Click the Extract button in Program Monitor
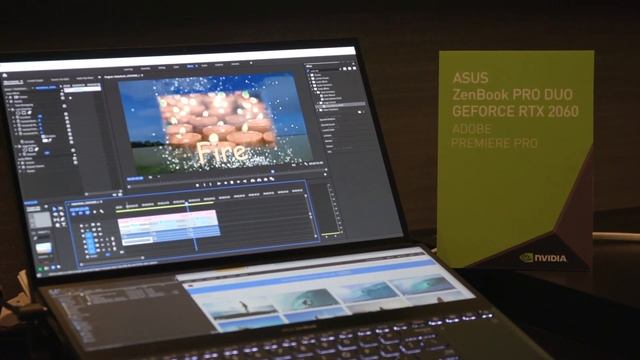Screen dimensions: 640x360 click(259, 180)
